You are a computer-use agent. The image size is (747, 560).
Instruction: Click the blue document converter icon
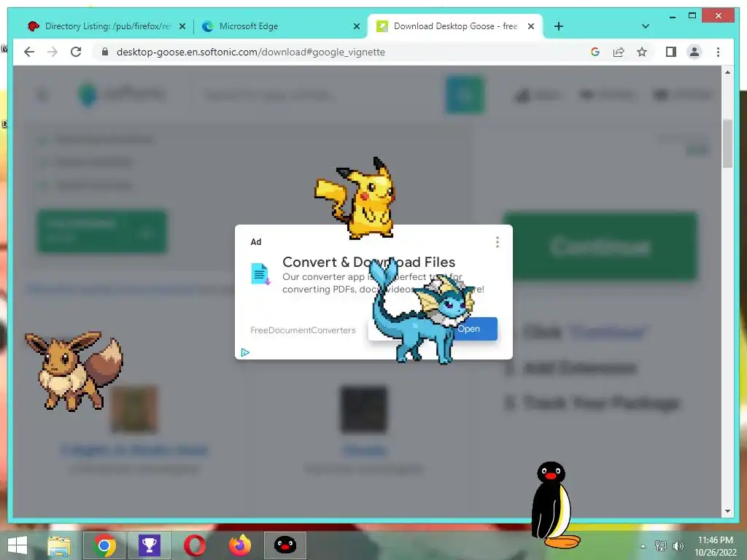(260, 274)
